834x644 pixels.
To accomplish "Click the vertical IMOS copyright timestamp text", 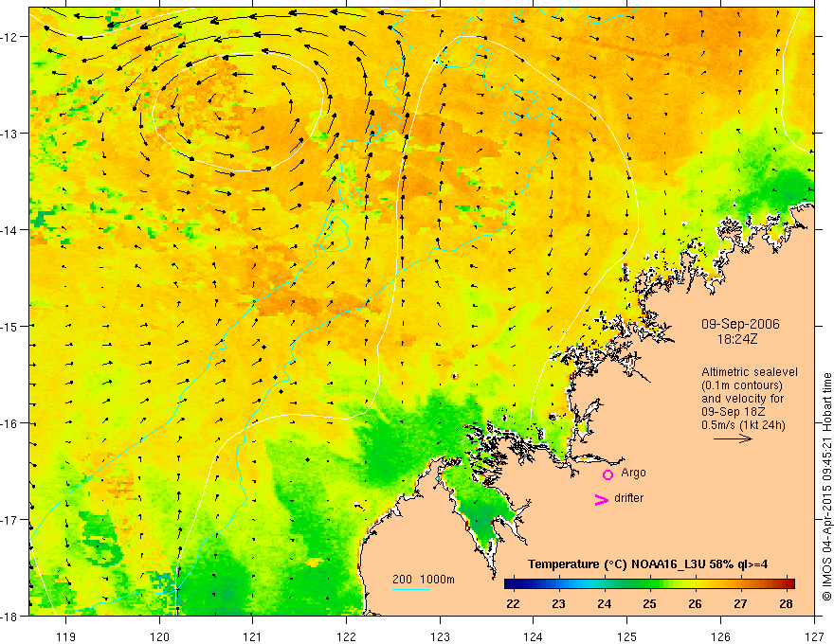I will click(826, 487).
